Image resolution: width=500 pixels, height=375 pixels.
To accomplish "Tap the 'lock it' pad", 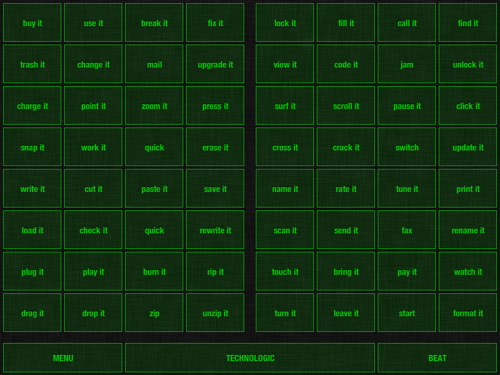I will (x=285, y=23).
